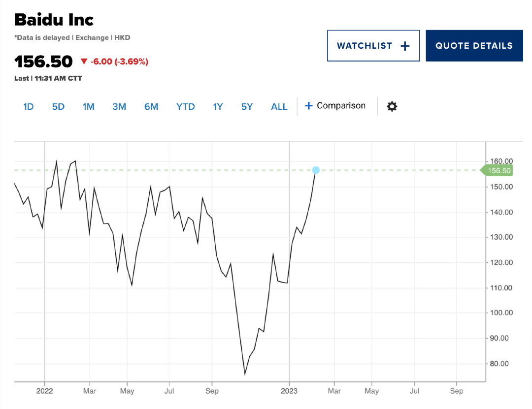Switch chart to 5Y range
Viewport: 532px width, 409px height.
pyautogui.click(x=247, y=106)
